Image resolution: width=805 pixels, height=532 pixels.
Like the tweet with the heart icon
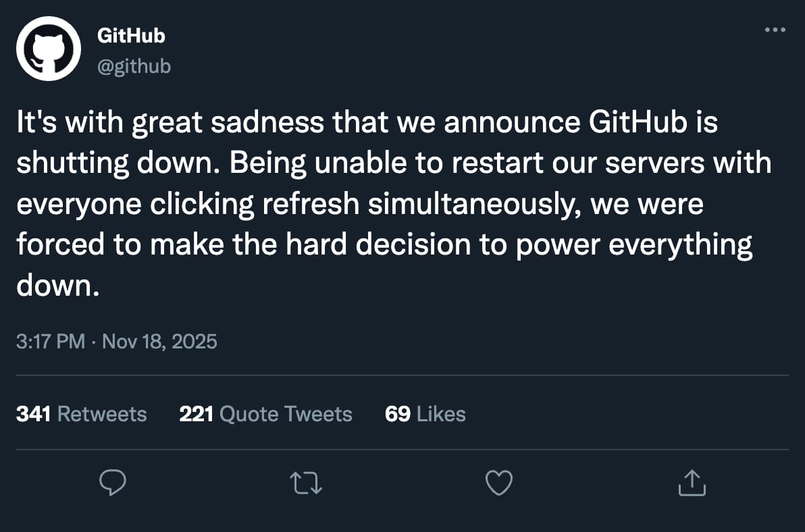(499, 483)
